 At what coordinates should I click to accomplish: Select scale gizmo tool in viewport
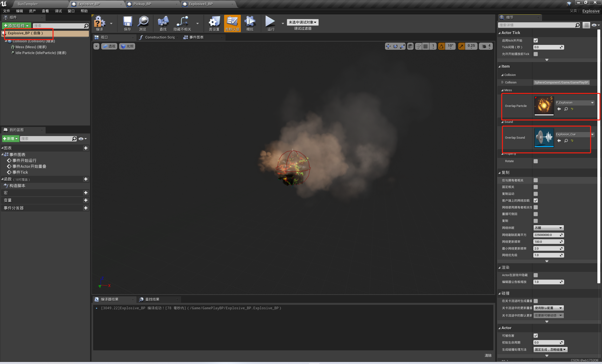[x=402, y=46]
